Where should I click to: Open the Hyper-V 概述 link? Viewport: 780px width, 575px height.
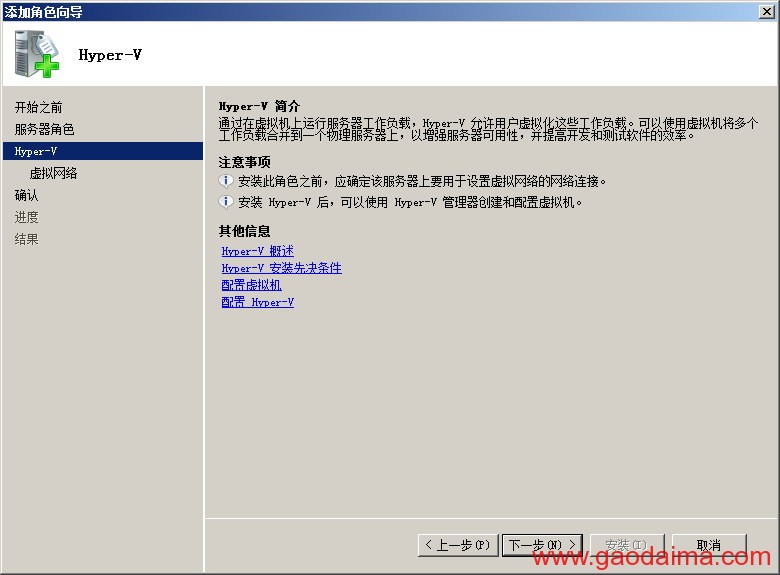(258, 251)
